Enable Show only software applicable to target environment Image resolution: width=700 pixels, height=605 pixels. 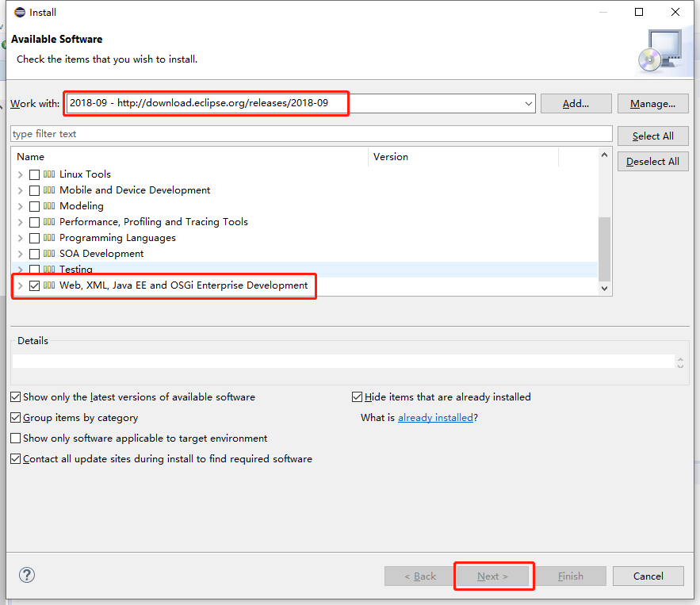click(16, 438)
